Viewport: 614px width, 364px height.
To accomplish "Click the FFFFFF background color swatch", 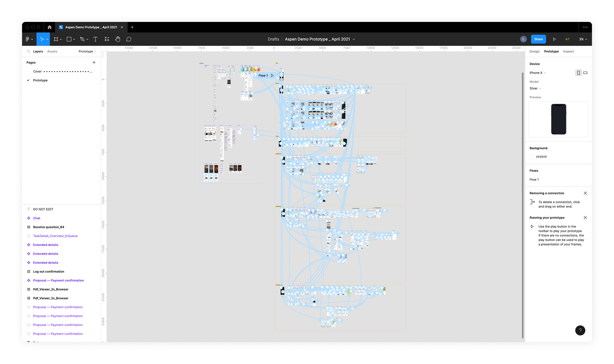I will pyautogui.click(x=532, y=157).
